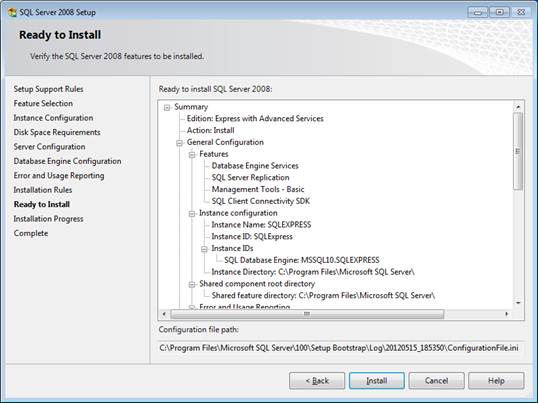Select Instance Name: SQLEXPRESS entry
Viewport: 538px width, 403px height.
point(261,225)
